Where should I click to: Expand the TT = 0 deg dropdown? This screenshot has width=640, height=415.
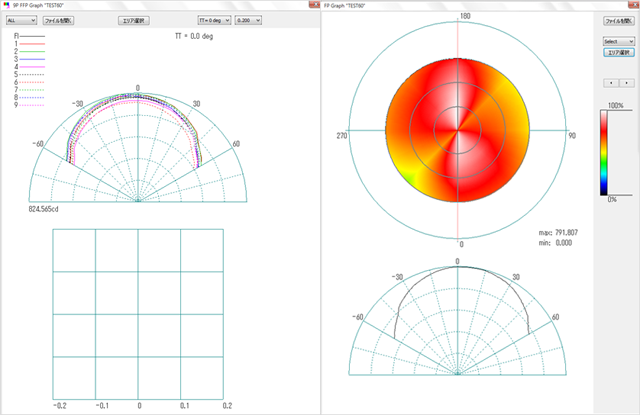point(213,19)
